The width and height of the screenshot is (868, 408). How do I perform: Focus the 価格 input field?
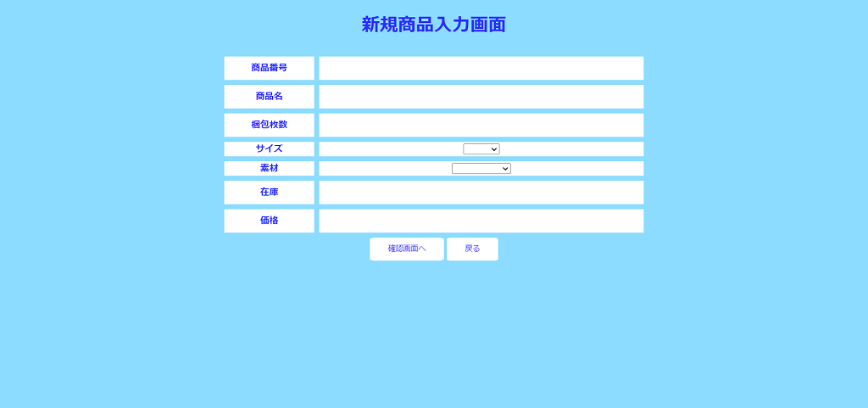pos(481,221)
